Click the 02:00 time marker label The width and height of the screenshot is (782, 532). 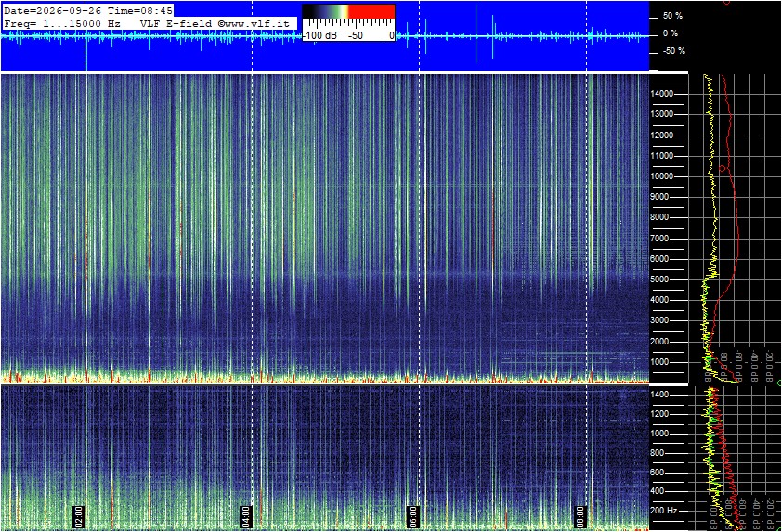[x=79, y=516]
